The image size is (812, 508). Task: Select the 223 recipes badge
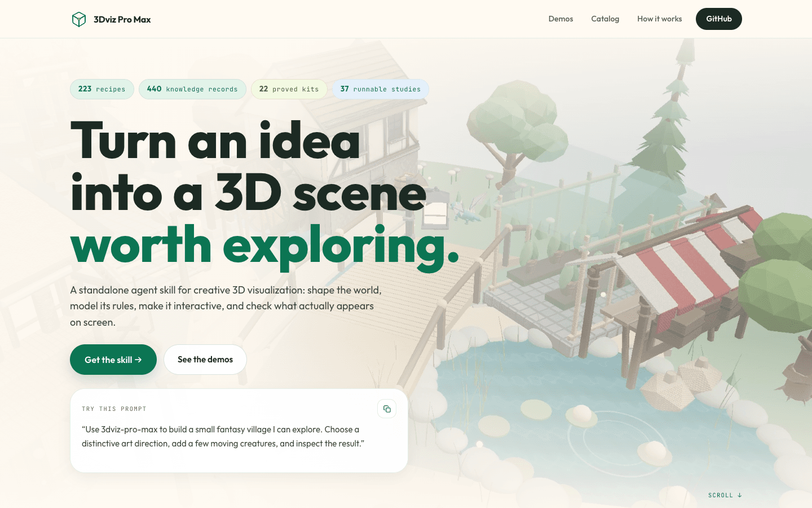pyautogui.click(x=102, y=89)
